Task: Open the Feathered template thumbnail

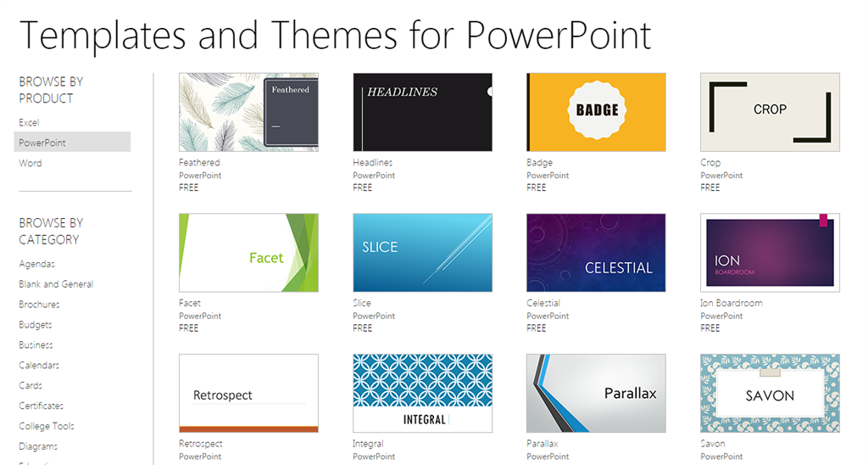Action: click(x=248, y=112)
